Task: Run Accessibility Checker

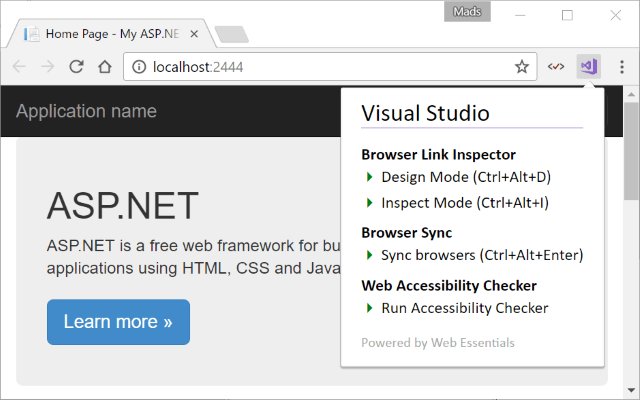Action: [464, 308]
